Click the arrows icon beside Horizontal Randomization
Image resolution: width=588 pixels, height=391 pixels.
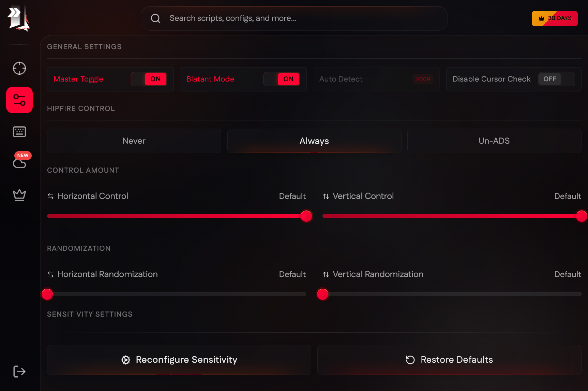tap(50, 274)
